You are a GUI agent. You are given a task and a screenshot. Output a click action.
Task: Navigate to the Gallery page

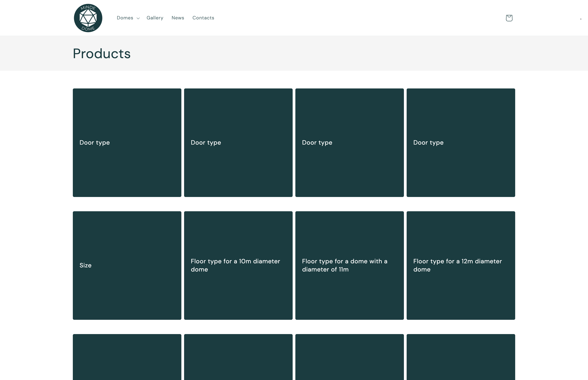click(x=155, y=18)
